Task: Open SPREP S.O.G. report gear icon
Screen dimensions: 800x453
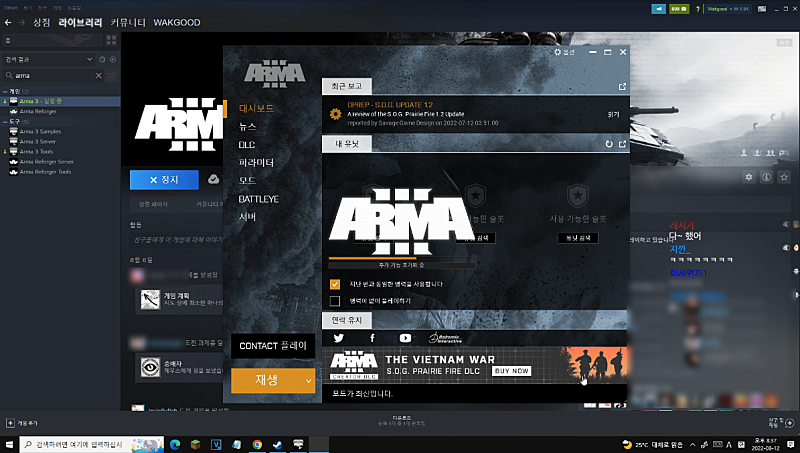Action: click(335, 114)
